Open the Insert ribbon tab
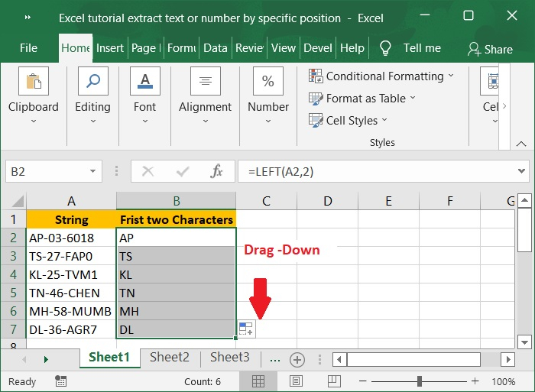 (x=110, y=48)
